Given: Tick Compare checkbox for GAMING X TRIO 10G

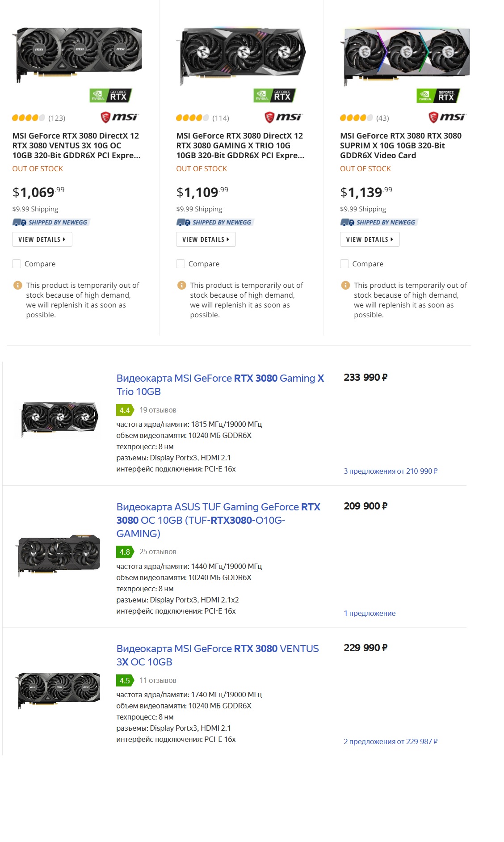Looking at the screenshot, I should point(181,264).
